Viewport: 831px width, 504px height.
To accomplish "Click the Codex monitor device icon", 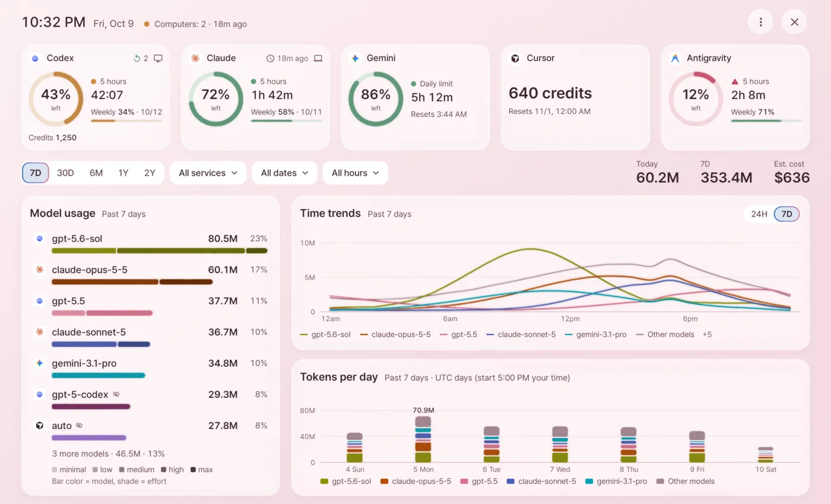I will 158,58.
